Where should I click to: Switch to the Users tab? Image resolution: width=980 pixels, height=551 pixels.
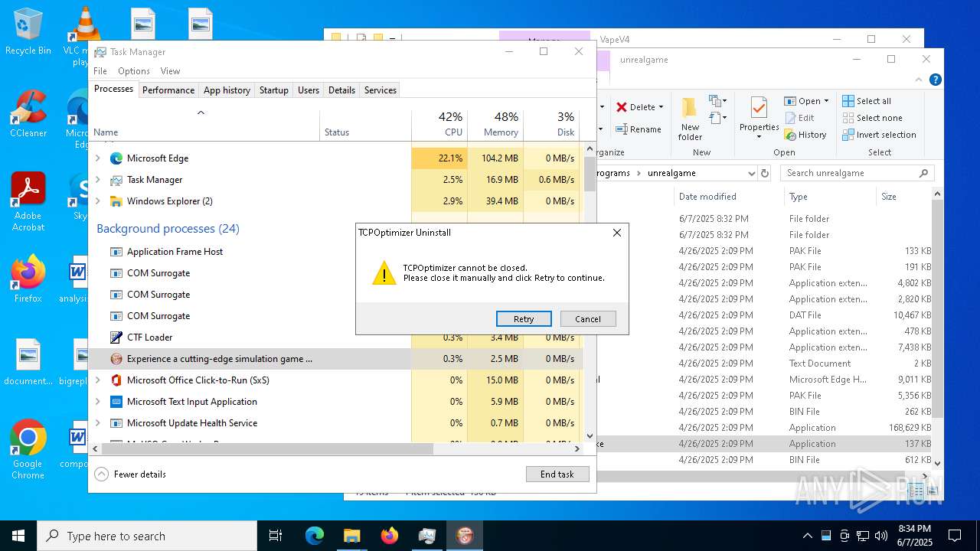309,90
